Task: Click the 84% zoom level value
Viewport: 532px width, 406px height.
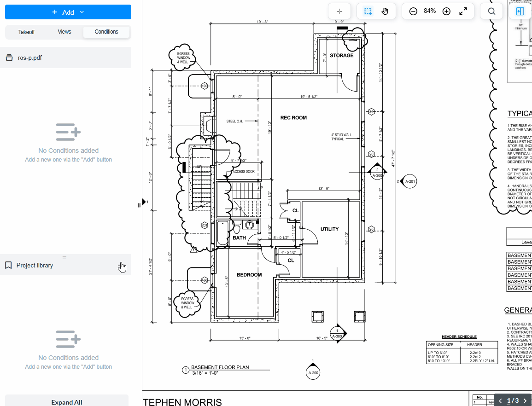Action: tap(430, 11)
